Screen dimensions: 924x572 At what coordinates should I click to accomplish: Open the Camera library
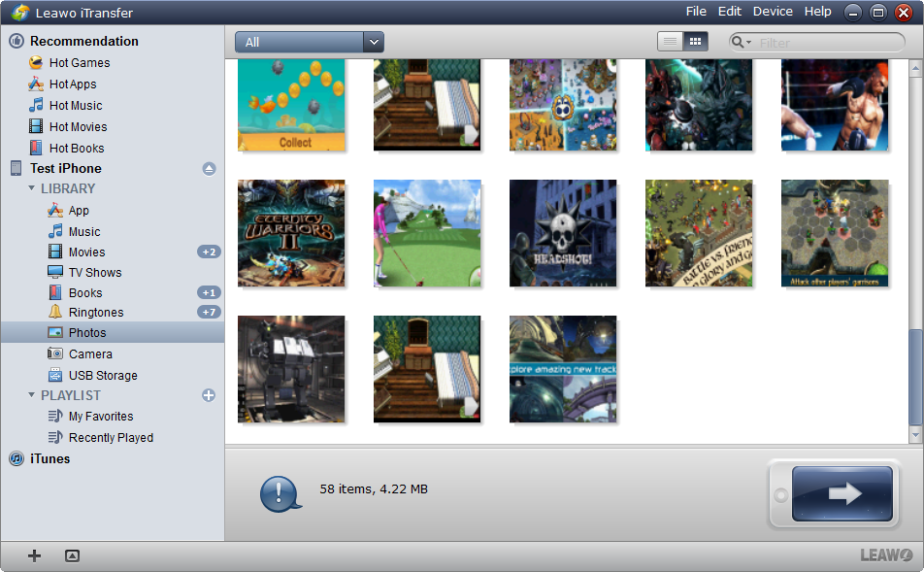(x=90, y=353)
